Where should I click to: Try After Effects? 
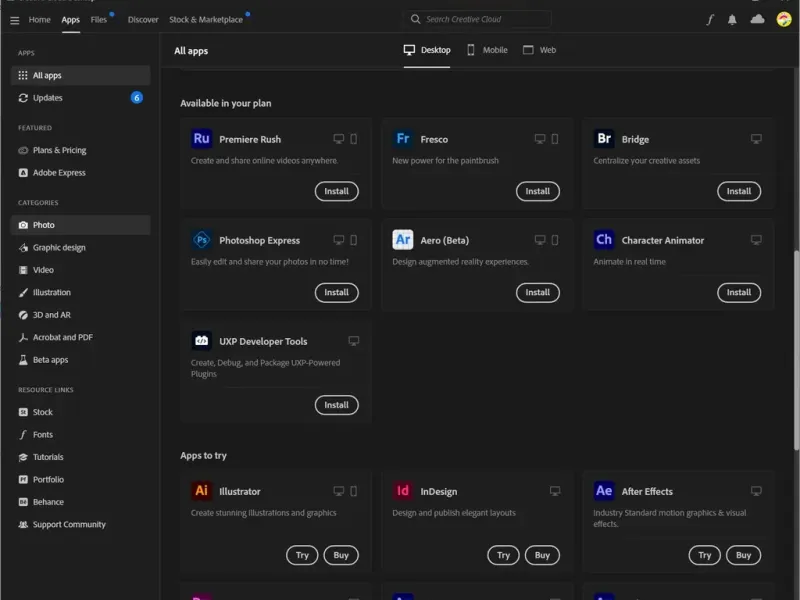tap(704, 555)
